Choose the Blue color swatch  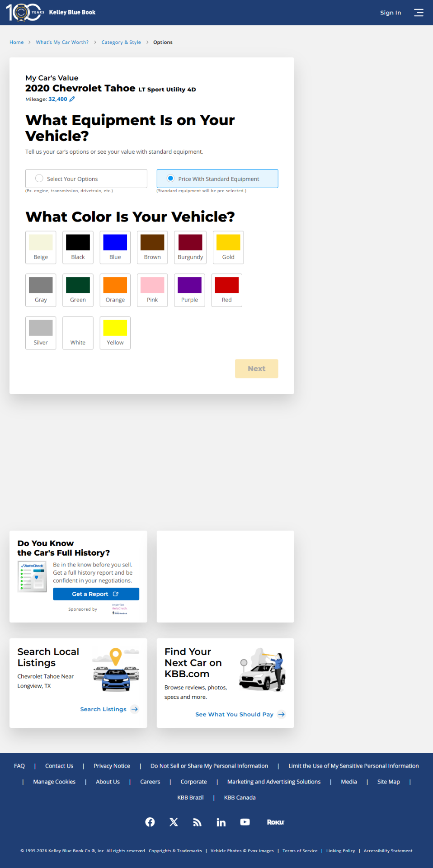(115, 247)
